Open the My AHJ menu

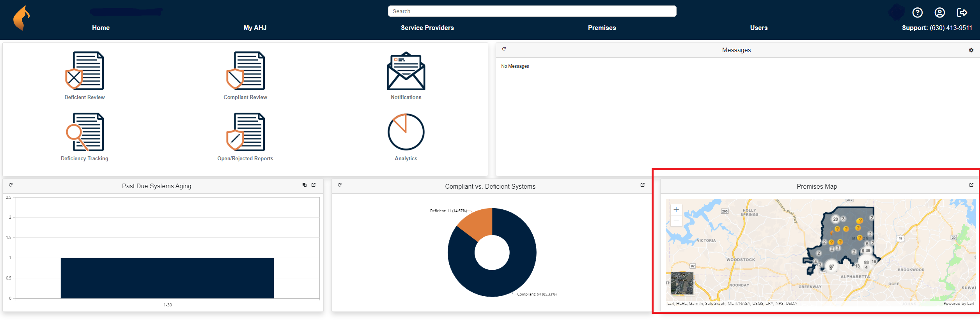coord(255,28)
